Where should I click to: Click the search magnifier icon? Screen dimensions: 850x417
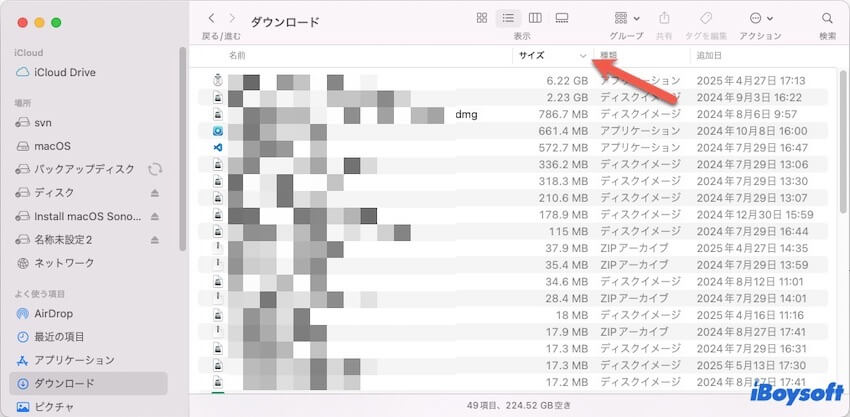click(x=827, y=18)
